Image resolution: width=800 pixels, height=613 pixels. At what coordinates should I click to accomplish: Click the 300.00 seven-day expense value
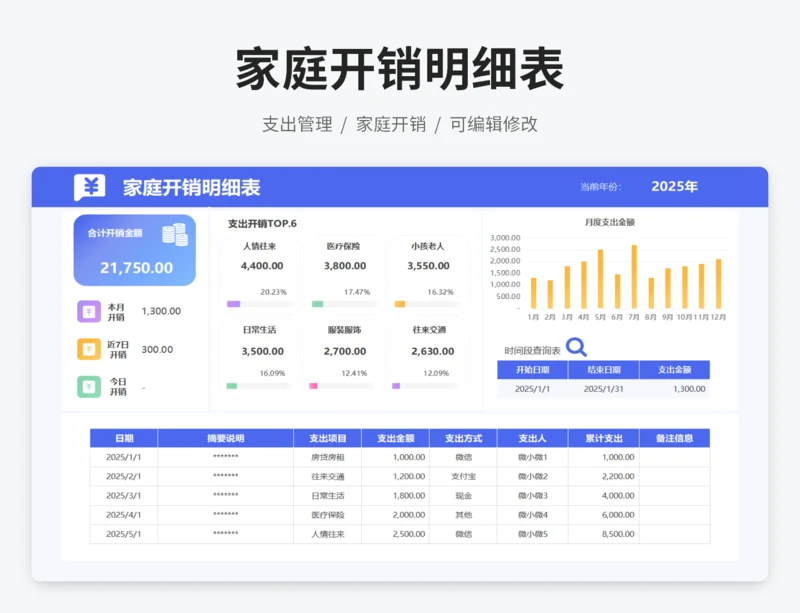coord(157,349)
